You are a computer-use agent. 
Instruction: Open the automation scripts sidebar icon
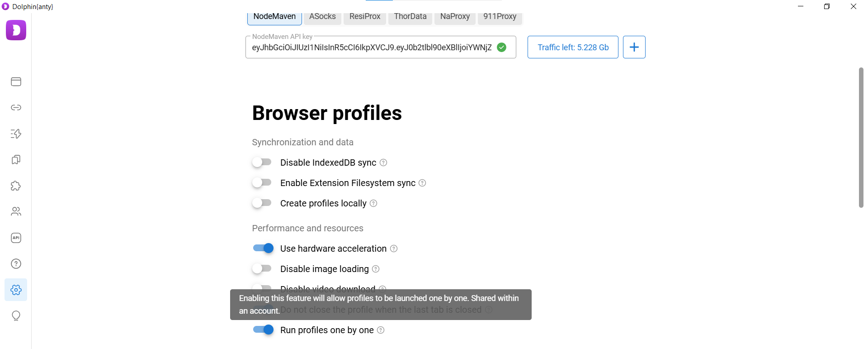click(x=16, y=134)
